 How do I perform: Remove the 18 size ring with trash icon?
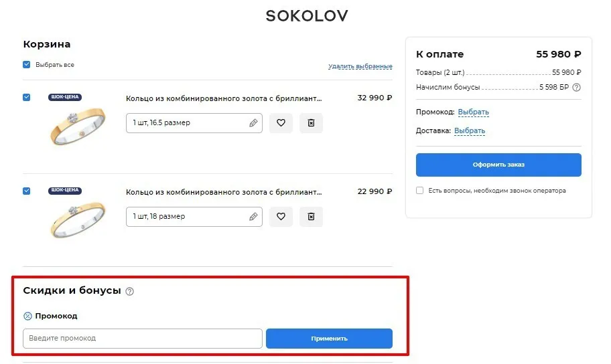311,216
